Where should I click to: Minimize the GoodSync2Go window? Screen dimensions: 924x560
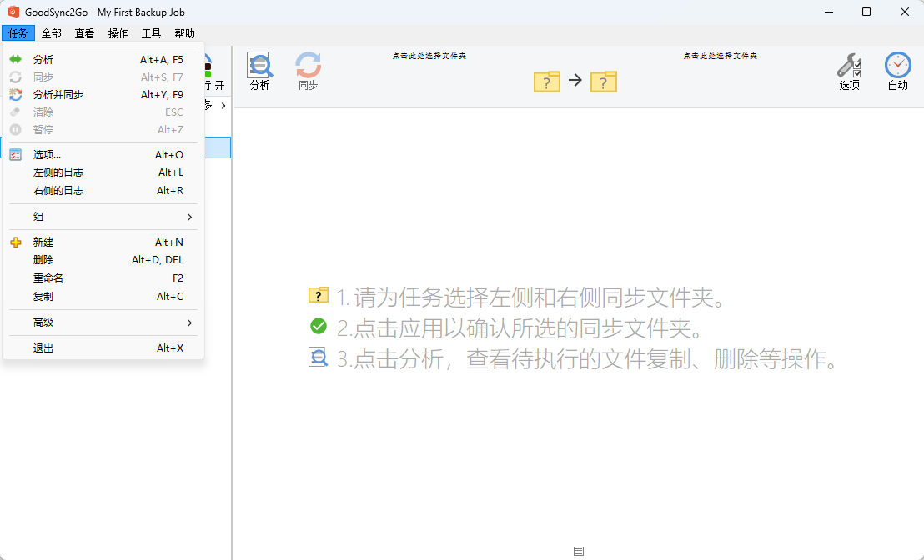828,12
